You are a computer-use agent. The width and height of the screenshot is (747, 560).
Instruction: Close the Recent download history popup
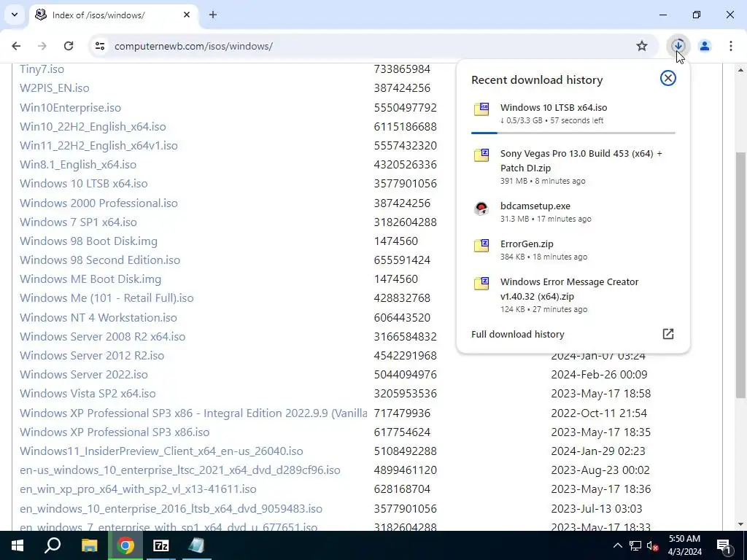[668, 78]
